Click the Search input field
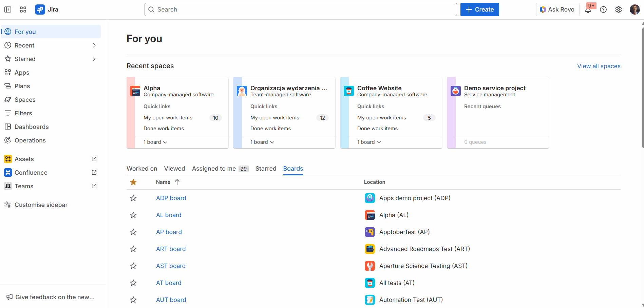Screen dimensions: 644x308 (x=301, y=9)
